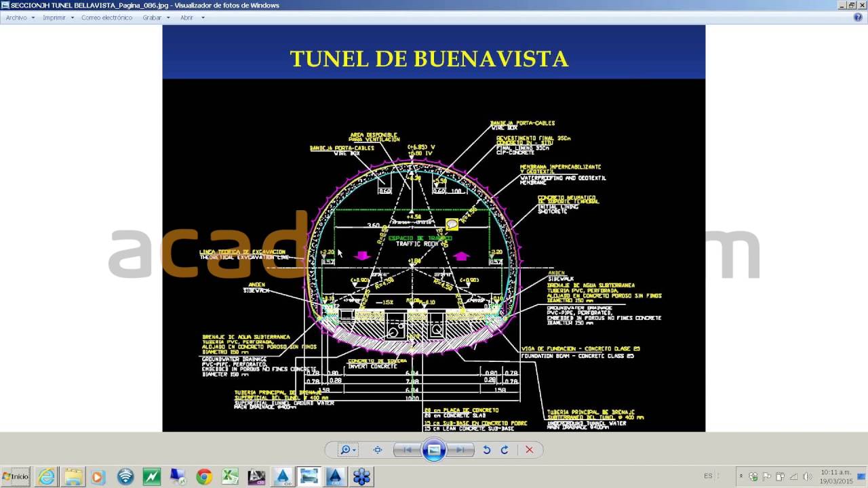The image size is (868, 488).
Task: Expand the Abrir dropdown arrow
Action: coord(203,18)
